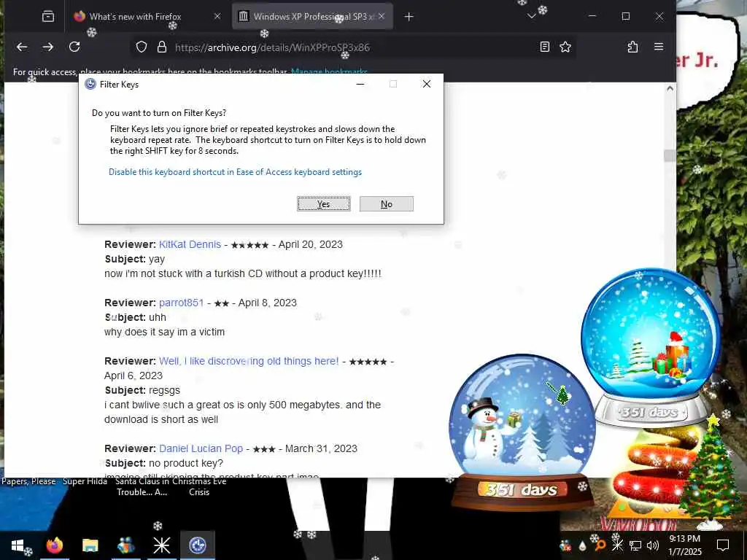The width and height of the screenshot is (747, 560).
Task: Open the Windows Start menu
Action: point(18,545)
